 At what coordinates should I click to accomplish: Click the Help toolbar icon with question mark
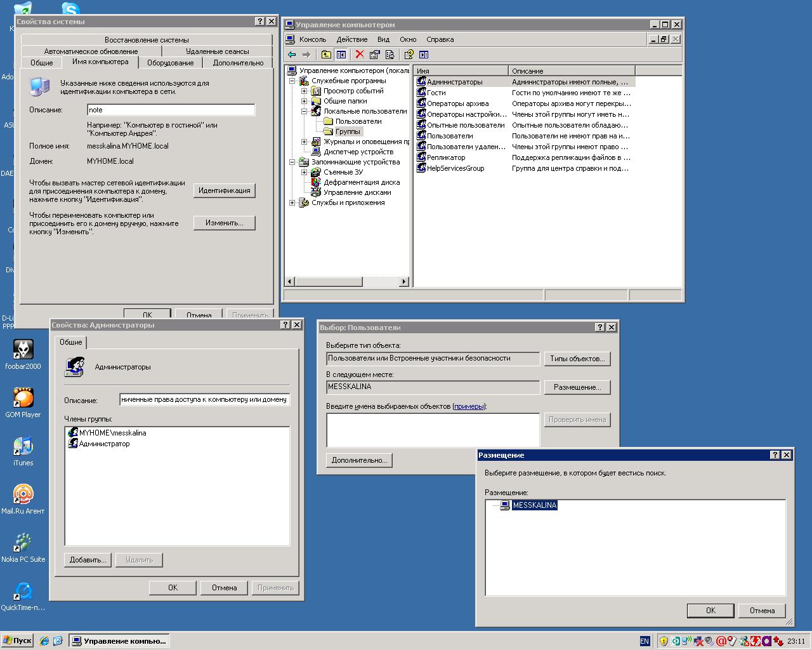click(x=409, y=55)
